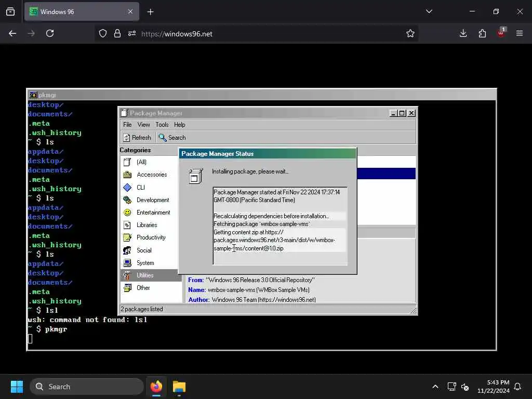Reload the current page
This screenshot has width=532, height=399.
point(50,34)
